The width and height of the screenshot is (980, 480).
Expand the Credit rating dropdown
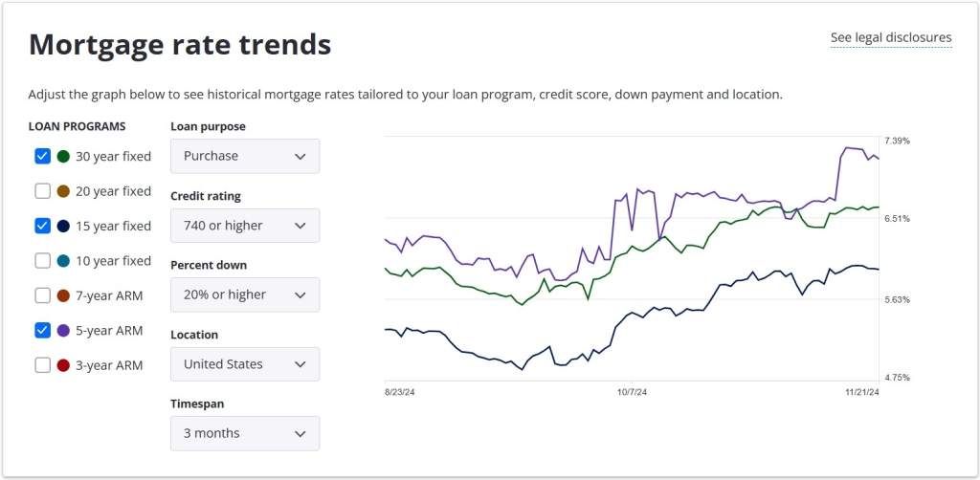(245, 226)
